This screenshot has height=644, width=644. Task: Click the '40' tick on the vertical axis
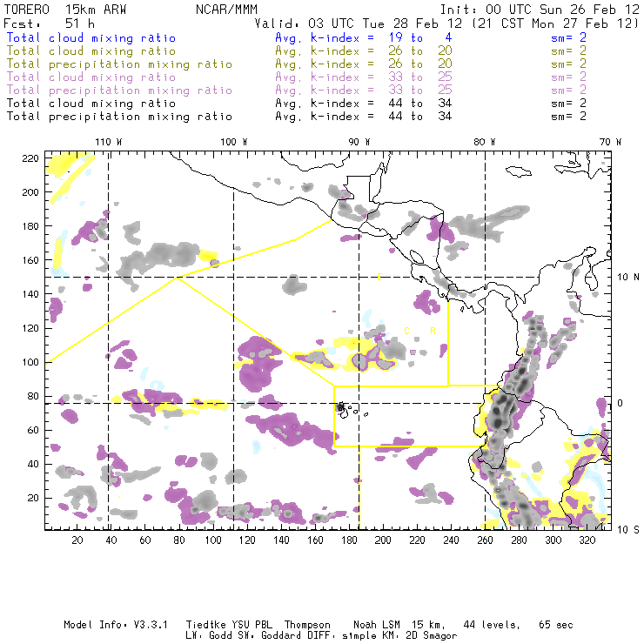coord(33,464)
